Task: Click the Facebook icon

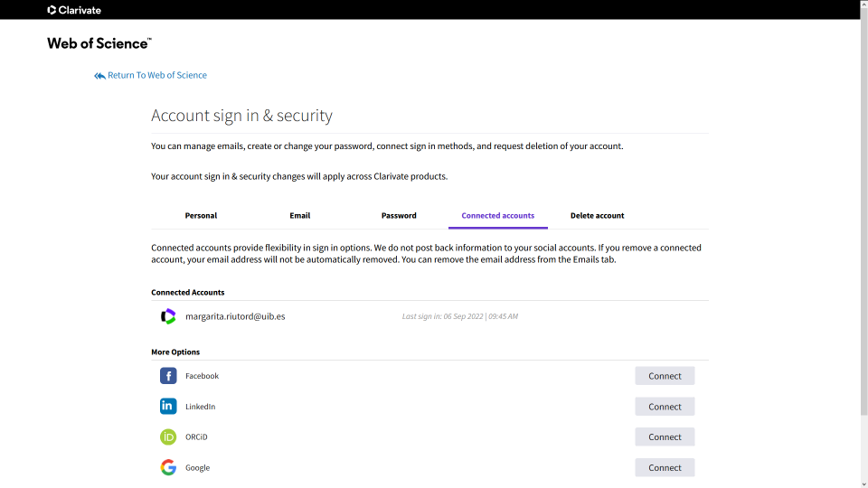Action: [168, 376]
